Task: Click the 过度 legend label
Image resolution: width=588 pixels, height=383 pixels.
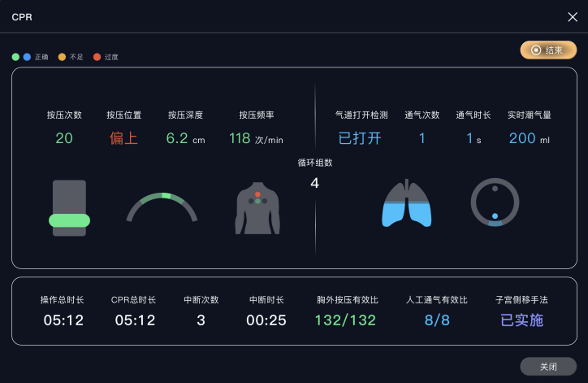Action: (111, 57)
